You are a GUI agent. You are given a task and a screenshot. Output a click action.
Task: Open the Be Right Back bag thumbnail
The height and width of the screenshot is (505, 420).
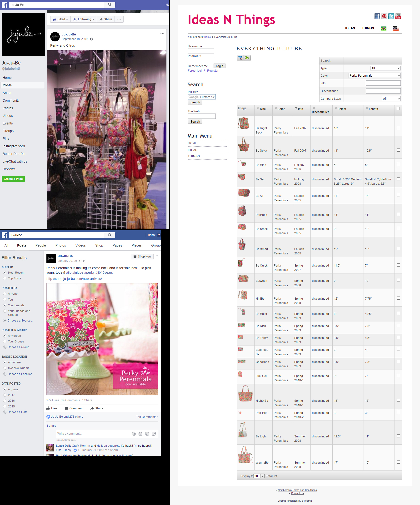pyautogui.click(x=243, y=123)
